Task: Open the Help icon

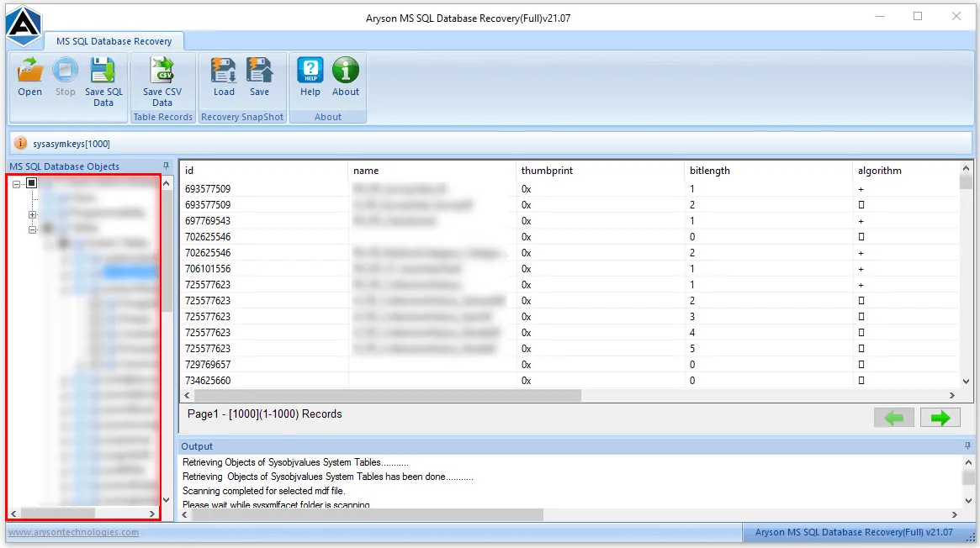Action: 310,76
